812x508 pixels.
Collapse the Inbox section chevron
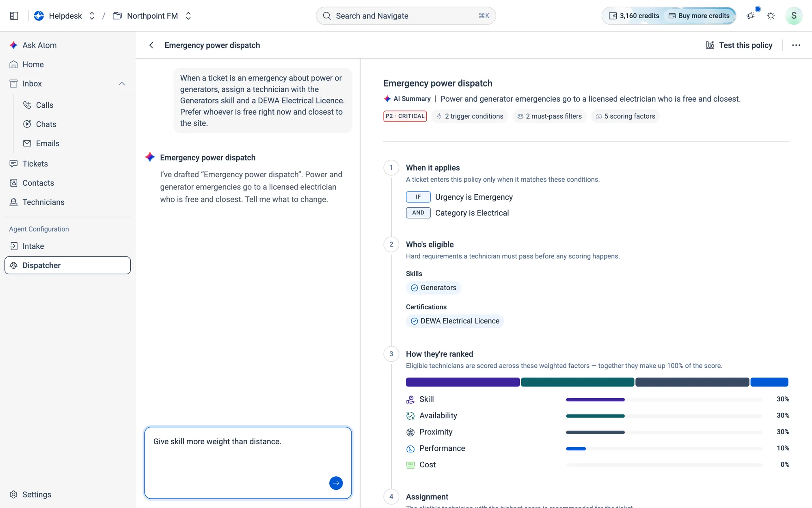pos(122,84)
